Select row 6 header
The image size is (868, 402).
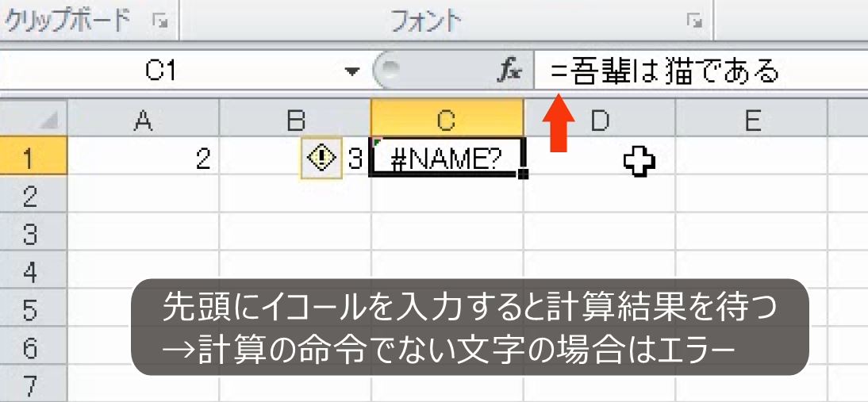(33, 346)
